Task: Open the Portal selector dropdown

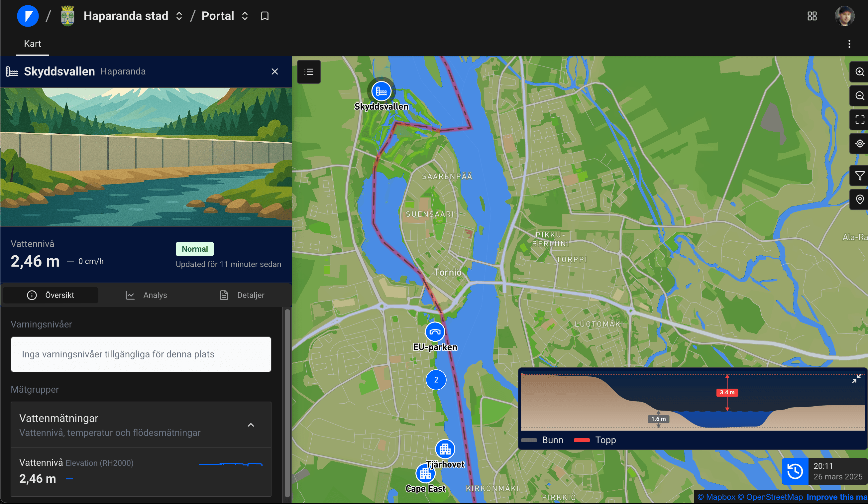Action: click(x=225, y=16)
